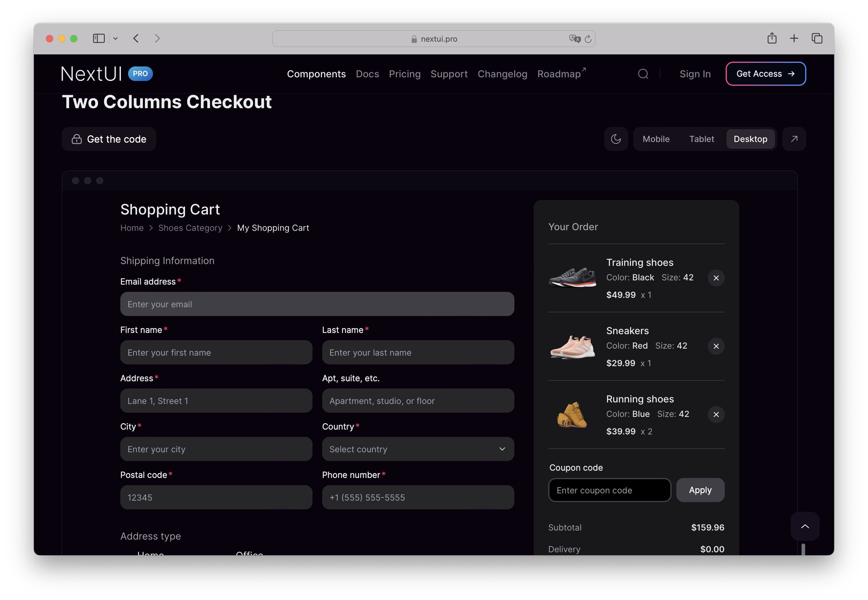Click the Training shoes product thumbnail
The width and height of the screenshot is (868, 600).
click(x=572, y=278)
